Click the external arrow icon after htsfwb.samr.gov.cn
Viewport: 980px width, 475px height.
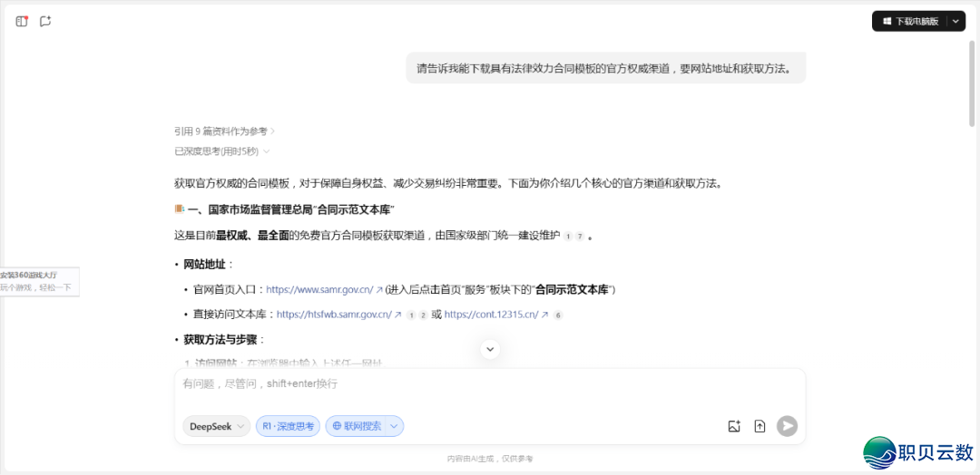point(398,315)
